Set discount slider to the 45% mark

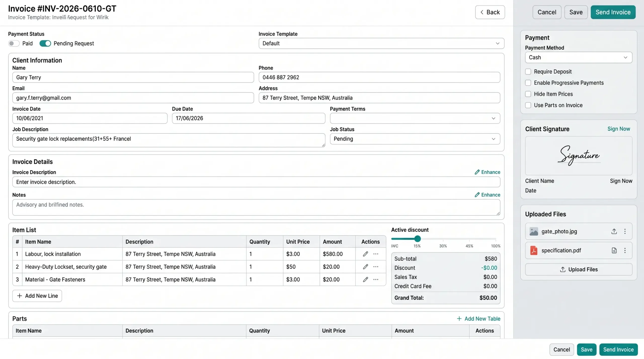469,239
